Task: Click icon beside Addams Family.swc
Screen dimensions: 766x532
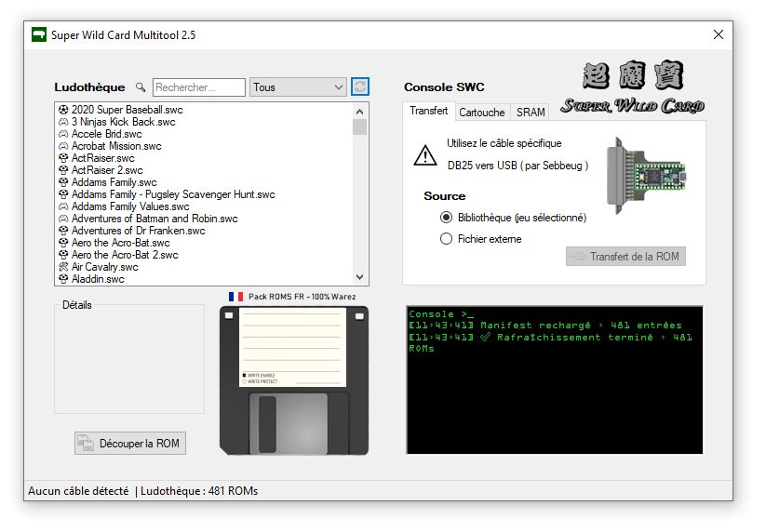Action: [63, 182]
